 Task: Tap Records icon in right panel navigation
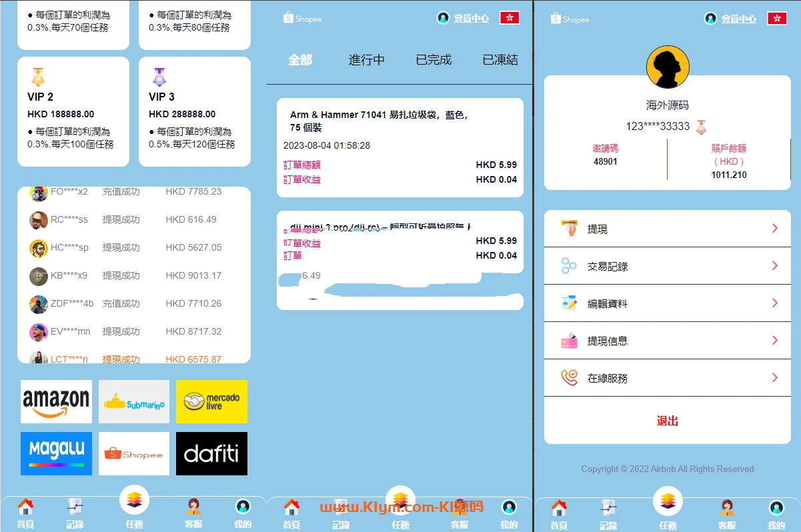[608, 508]
